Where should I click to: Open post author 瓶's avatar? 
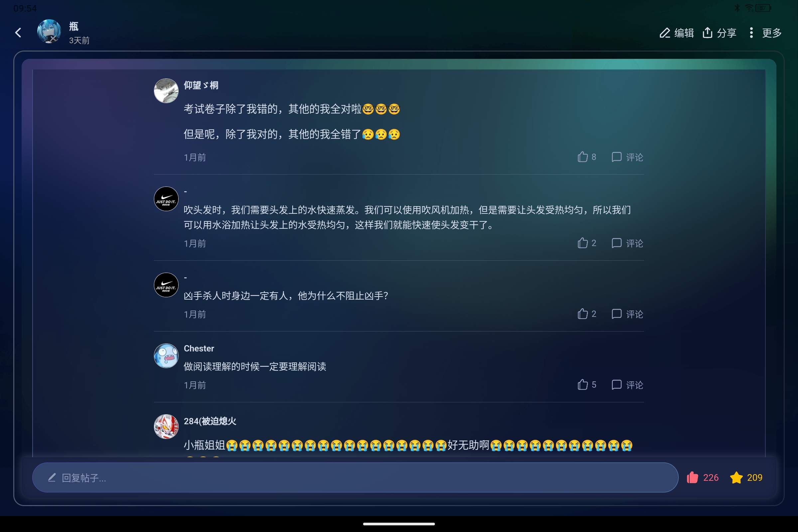point(49,32)
